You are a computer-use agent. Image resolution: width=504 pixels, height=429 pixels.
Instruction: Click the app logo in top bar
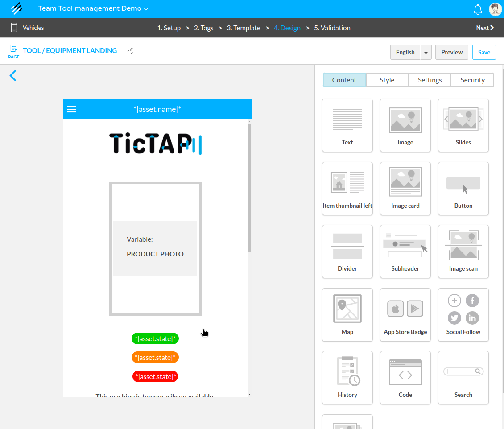pyautogui.click(x=17, y=8)
